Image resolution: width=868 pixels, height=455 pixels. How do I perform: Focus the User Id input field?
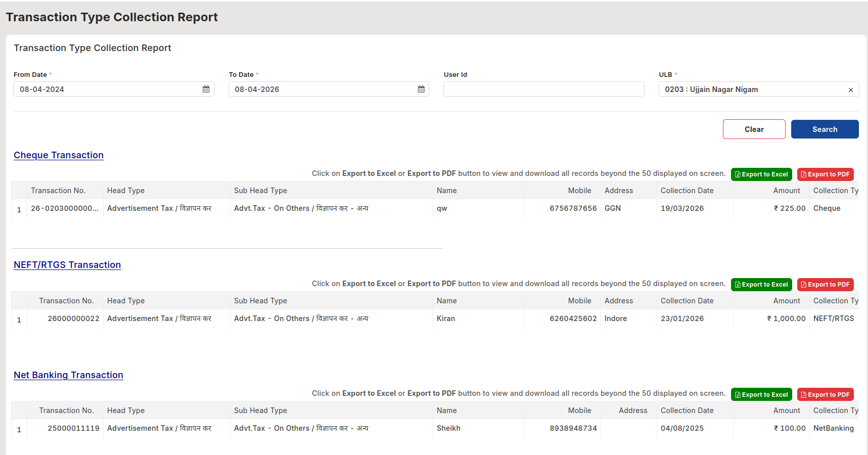pos(544,89)
